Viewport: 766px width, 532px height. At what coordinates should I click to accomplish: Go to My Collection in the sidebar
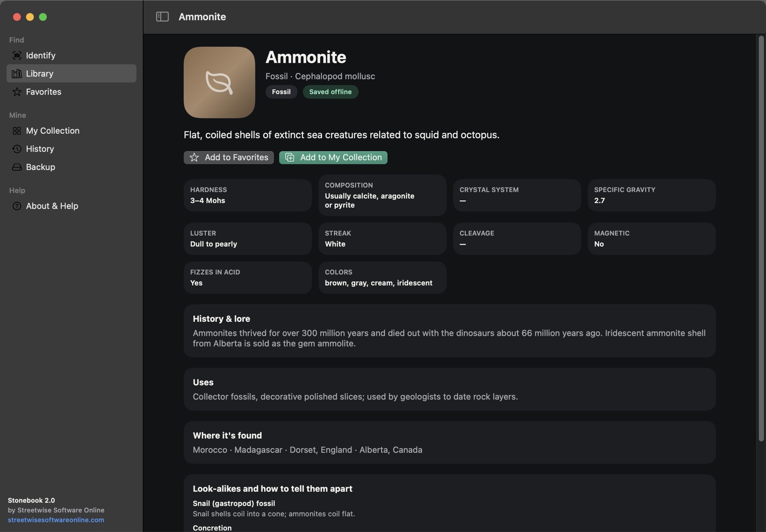[x=71, y=131]
